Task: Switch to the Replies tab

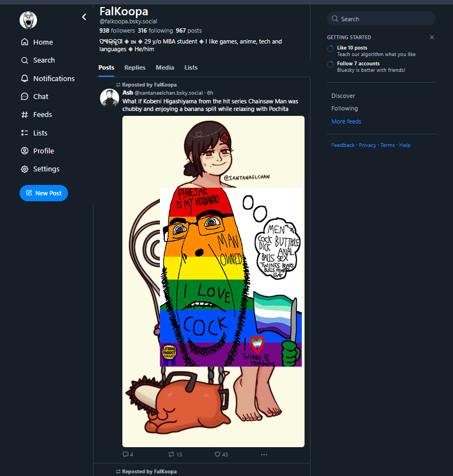Action: point(135,67)
